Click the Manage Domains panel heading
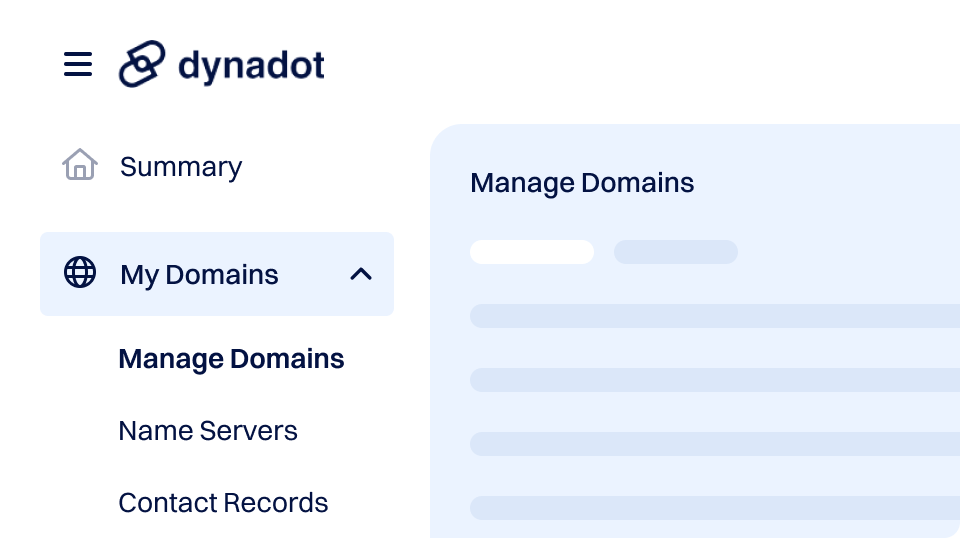 pos(582,183)
